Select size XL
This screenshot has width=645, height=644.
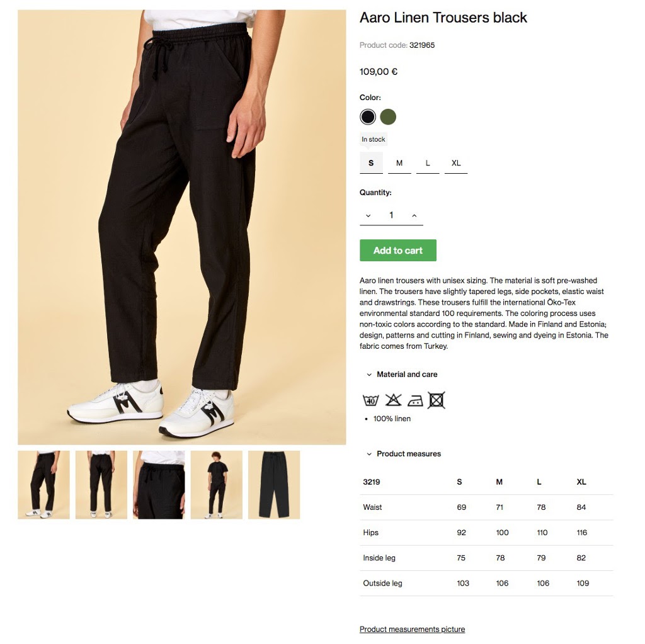(456, 163)
